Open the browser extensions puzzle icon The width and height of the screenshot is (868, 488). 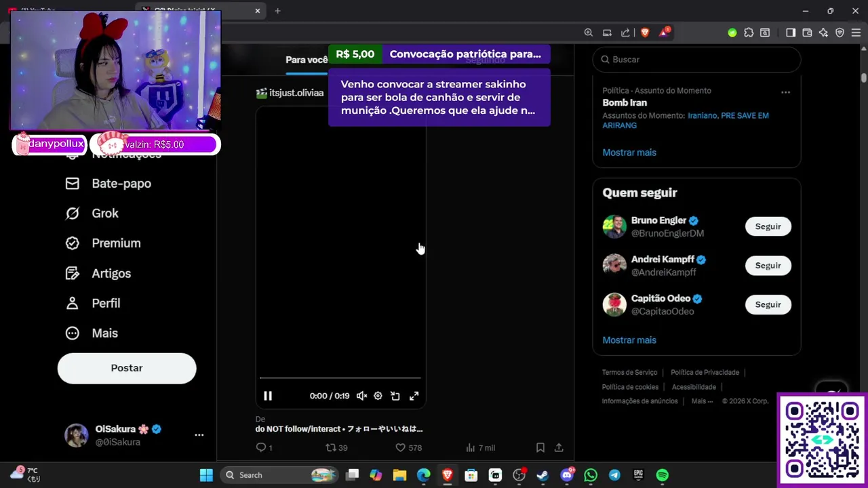pos(749,33)
